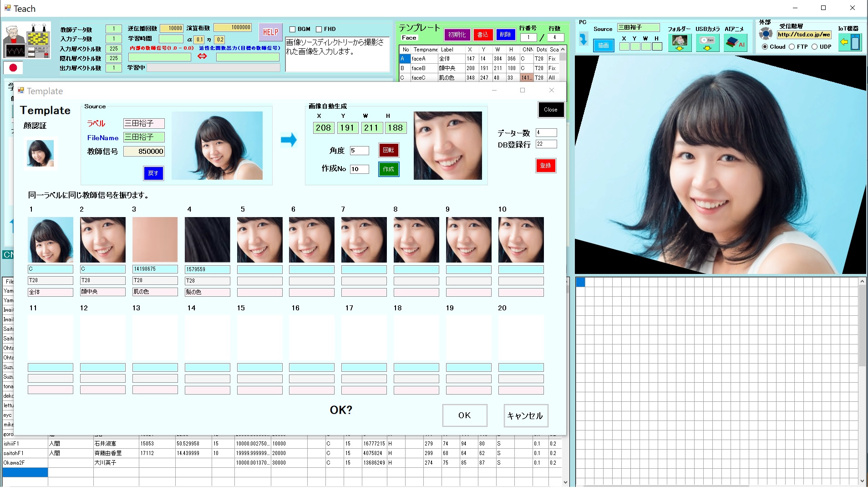Image resolution: width=868 pixels, height=491 pixels.
Task: Click the Japan flag language icon
Action: [13, 68]
